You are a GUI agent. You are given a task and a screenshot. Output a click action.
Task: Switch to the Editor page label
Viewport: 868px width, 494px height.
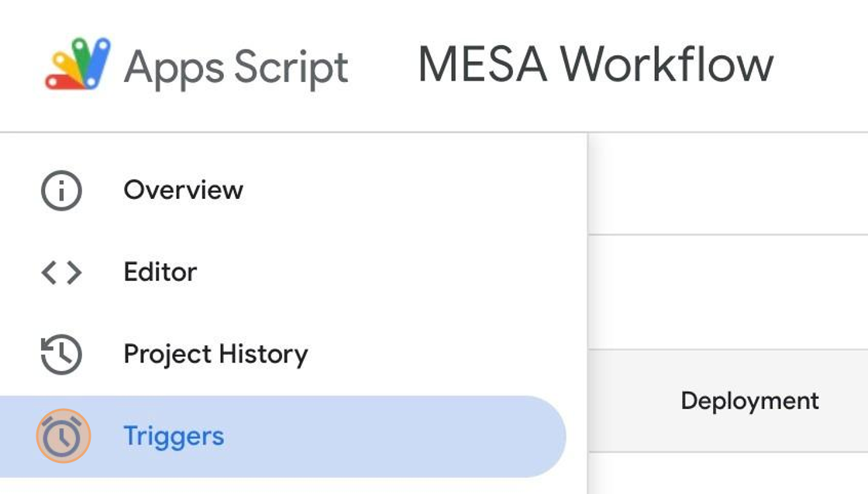click(160, 273)
